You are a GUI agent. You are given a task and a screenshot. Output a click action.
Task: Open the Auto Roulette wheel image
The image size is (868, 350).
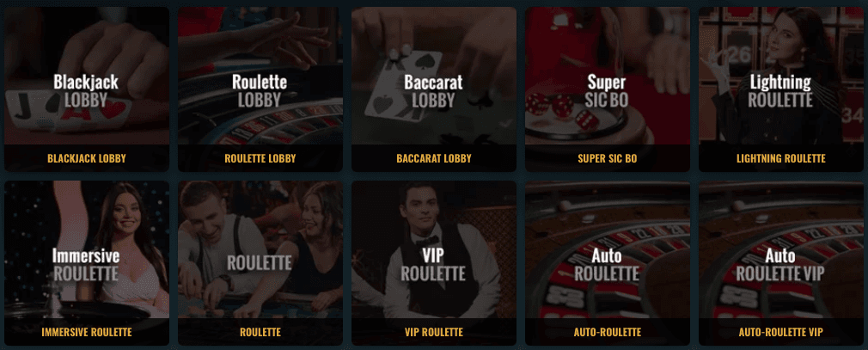[x=608, y=249]
